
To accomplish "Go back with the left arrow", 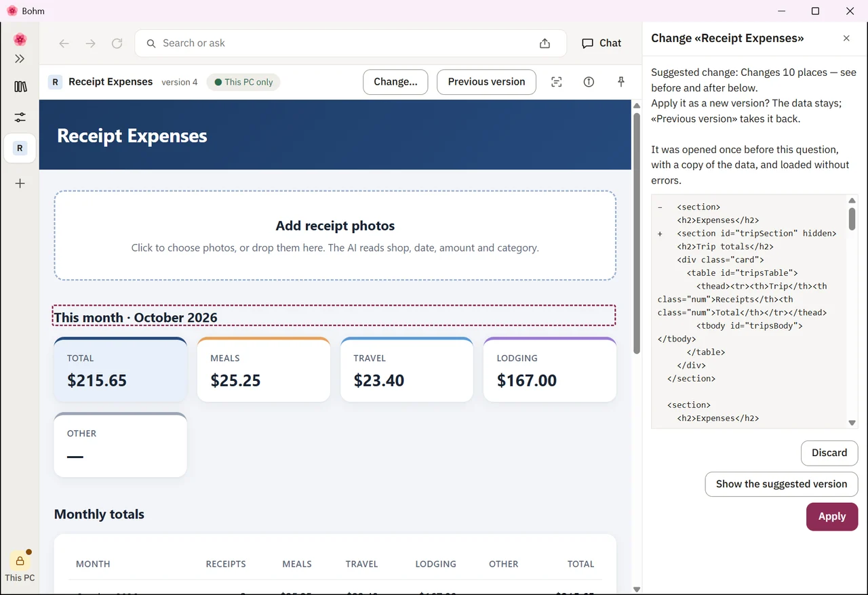I will [64, 43].
